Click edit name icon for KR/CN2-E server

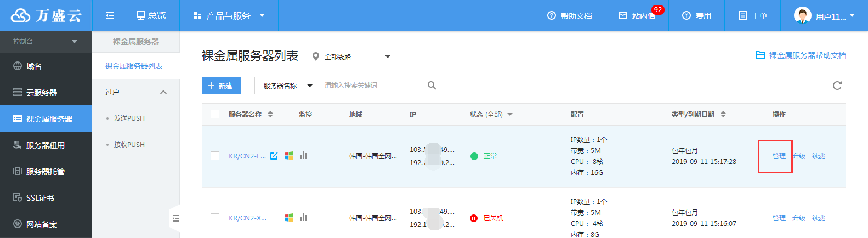[x=274, y=156]
